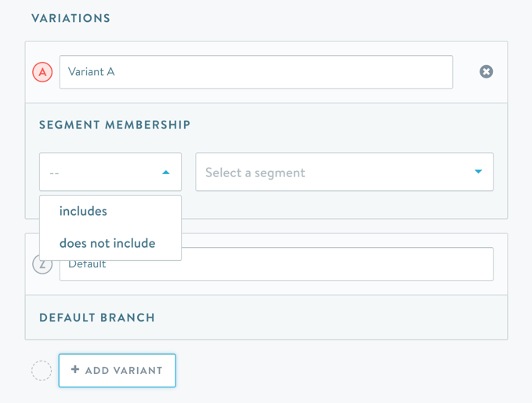Open the "Select a segment" dropdown
Screen dimensions: 532x403
pos(344,172)
